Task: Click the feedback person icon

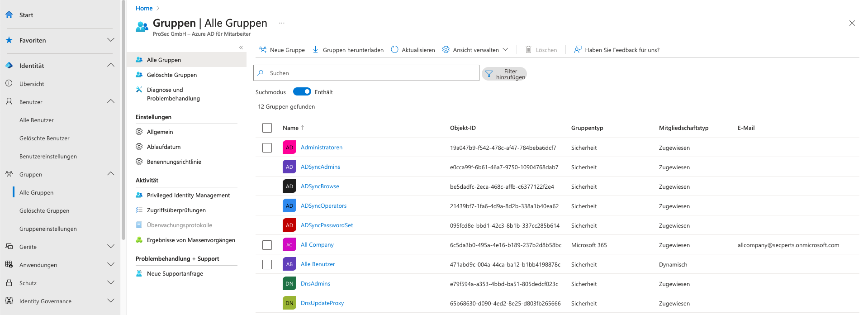Action: pos(578,50)
